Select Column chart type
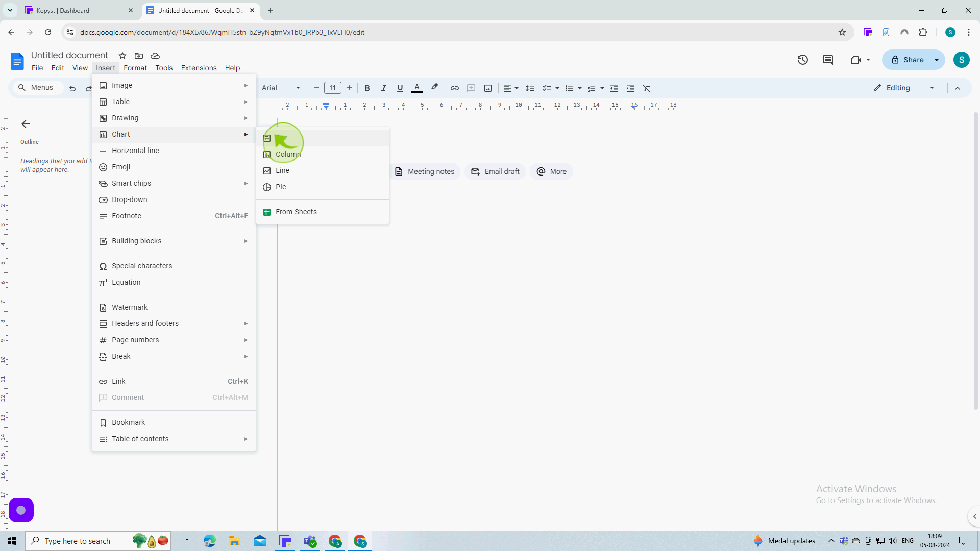Viewport: 980px width, 551px height. 288,154
